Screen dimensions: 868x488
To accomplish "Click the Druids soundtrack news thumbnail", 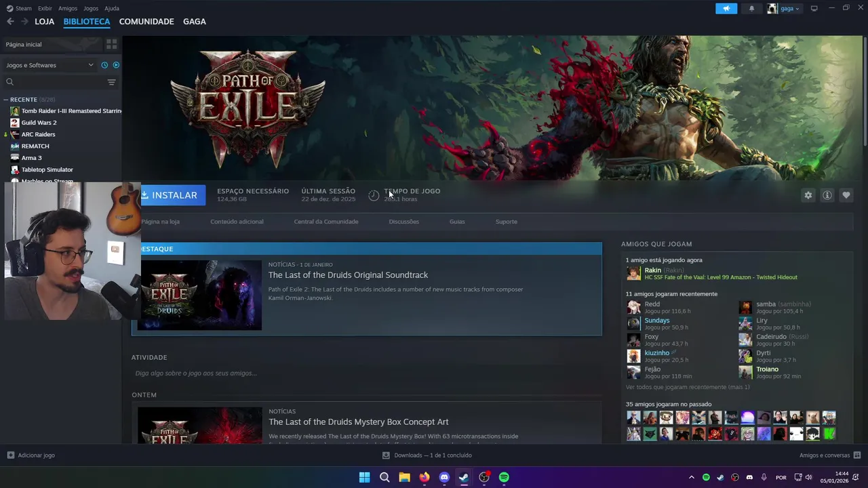I will pos(199,295).
